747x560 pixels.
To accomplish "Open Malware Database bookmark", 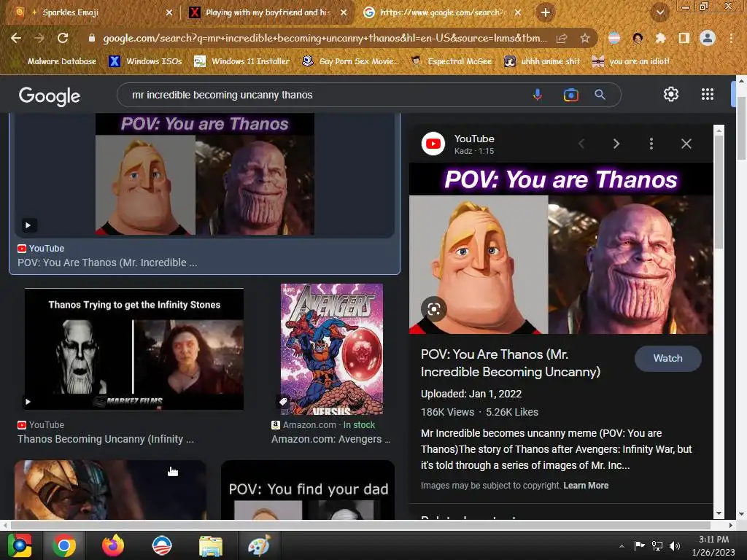I will click(61, 61).
